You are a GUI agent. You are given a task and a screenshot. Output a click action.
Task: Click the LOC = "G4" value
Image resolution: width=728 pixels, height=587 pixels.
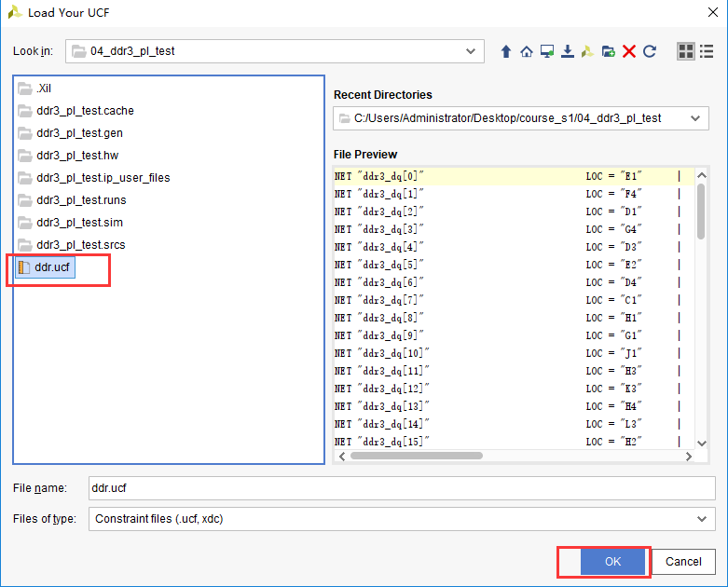[x=613, y=229]
